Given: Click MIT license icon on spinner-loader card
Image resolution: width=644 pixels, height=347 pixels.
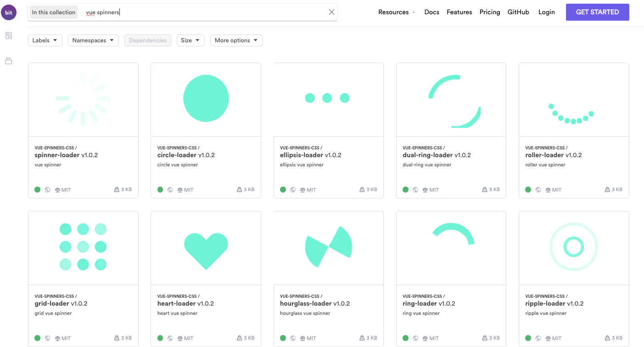Looking at the screenshot, I should pos(58,190).
